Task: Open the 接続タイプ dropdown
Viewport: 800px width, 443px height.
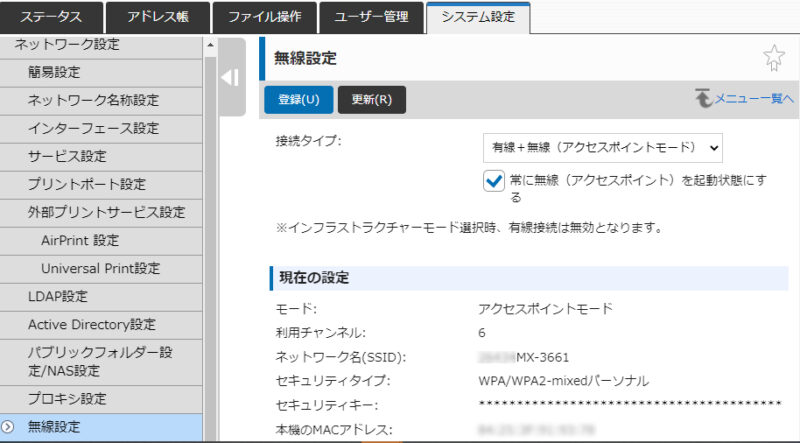Action: pyautogui.click(x=602, y=147)
